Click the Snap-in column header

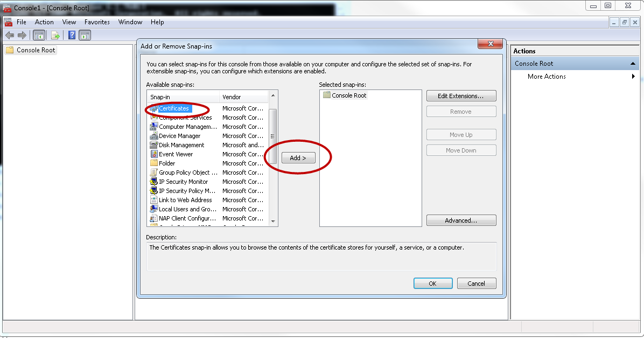click(x=183, y=97)
